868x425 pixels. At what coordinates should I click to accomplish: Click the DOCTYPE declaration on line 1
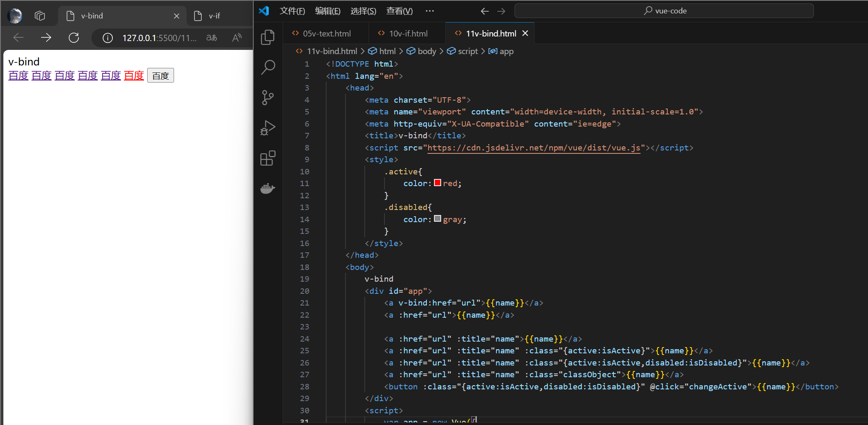(362, 64)
